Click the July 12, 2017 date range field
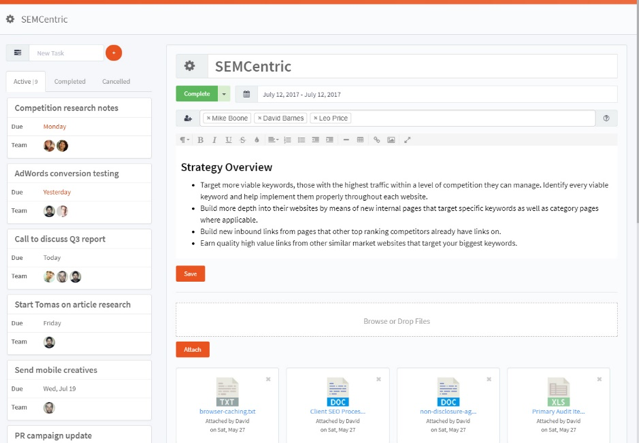This screenshot has height=443, width=639. tap(437, 94)
